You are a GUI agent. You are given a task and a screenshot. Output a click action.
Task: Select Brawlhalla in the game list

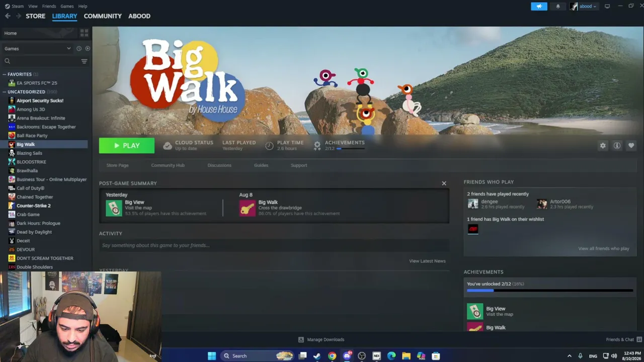pyautogui.click(x=27, y=171)
